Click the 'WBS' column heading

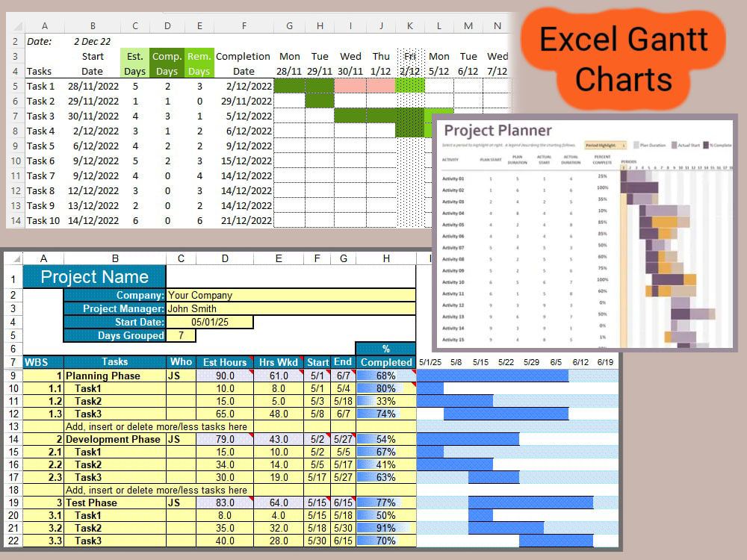point(43,362)
